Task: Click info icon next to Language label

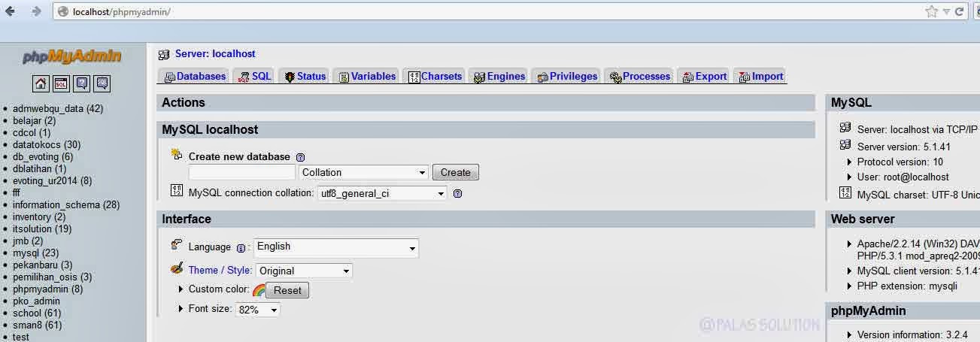Action: pos(241,248)
